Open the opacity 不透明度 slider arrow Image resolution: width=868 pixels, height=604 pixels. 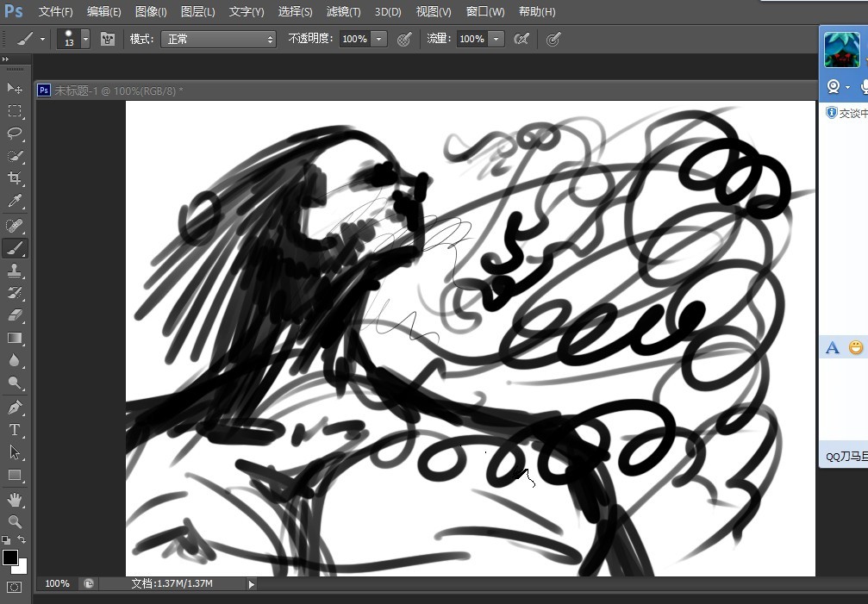point(379,40)
